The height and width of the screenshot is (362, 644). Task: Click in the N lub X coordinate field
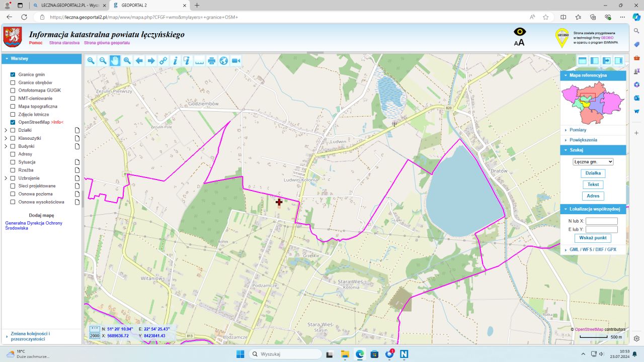point(602,221)
